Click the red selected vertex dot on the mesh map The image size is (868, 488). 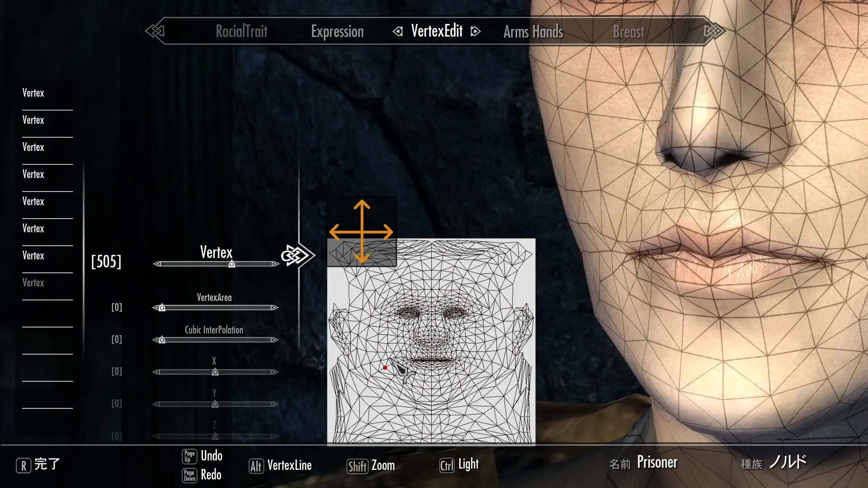(x=385, y=368)
